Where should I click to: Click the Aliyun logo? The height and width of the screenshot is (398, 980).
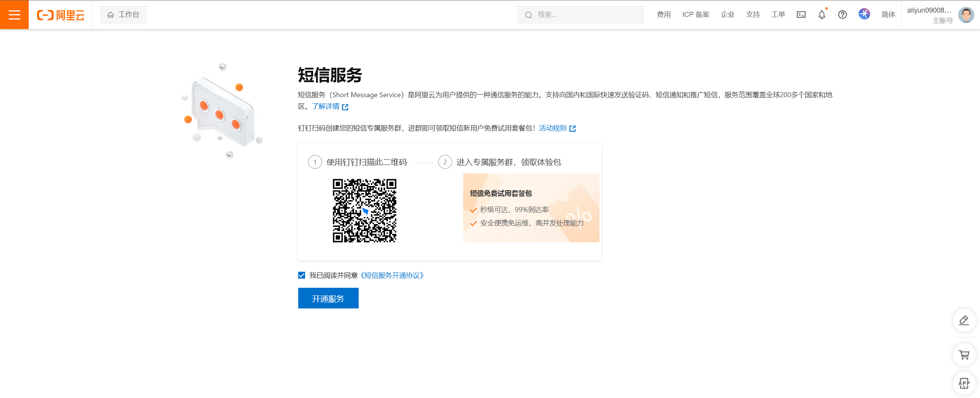60,15
